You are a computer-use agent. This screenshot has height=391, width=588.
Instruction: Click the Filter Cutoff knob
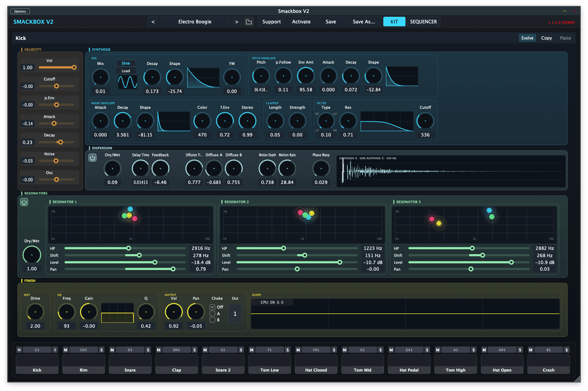point(426,121)
